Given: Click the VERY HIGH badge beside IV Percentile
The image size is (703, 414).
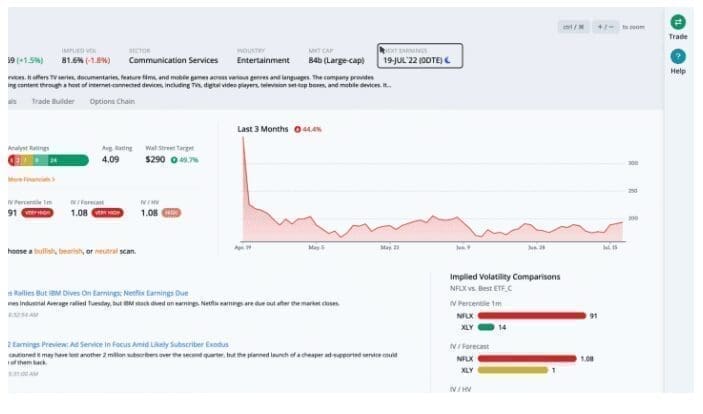Looking at the screenshot, I should [40, 213].
